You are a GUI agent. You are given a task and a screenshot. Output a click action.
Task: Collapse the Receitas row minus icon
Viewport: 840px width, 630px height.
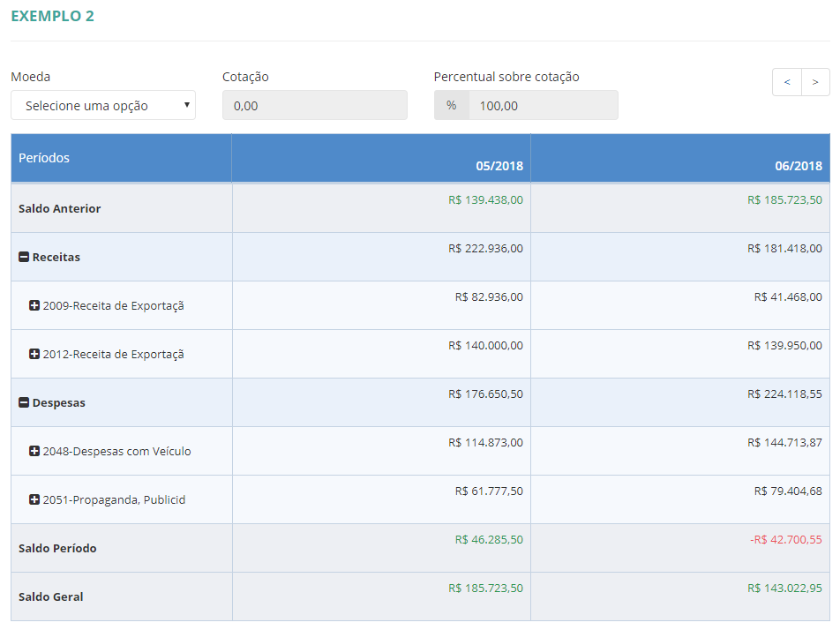24,258
